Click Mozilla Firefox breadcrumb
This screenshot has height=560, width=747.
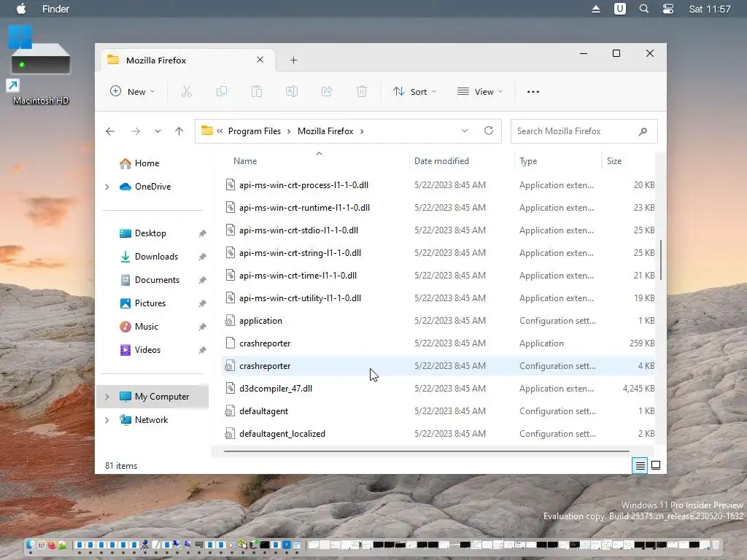tap(325, 131)
